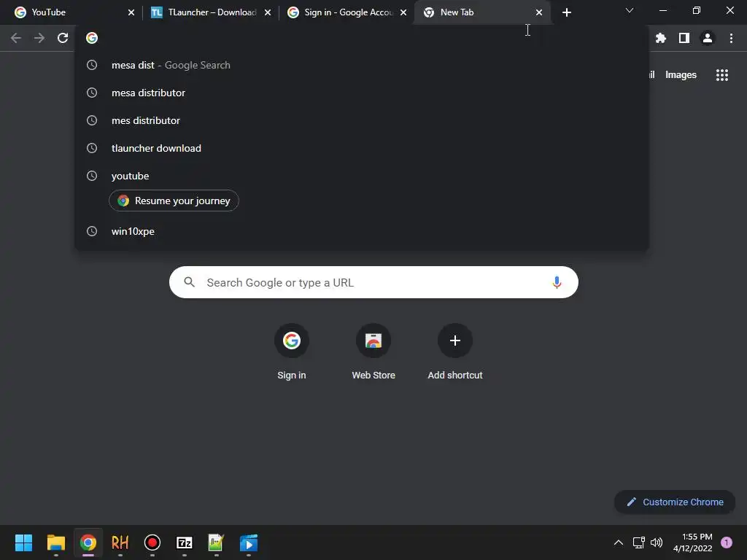Go forward using the forward arrow
This screenshot has height=560, width=747.
[39, 38]
